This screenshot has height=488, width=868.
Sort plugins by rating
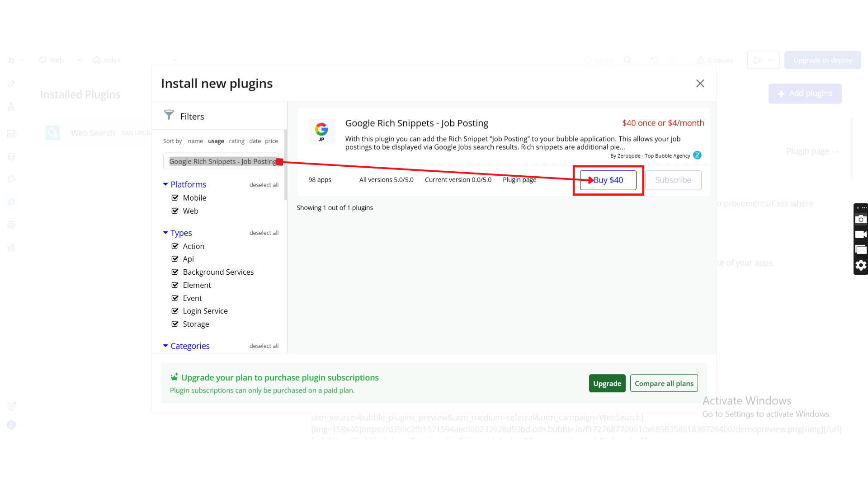coord(236,141)
